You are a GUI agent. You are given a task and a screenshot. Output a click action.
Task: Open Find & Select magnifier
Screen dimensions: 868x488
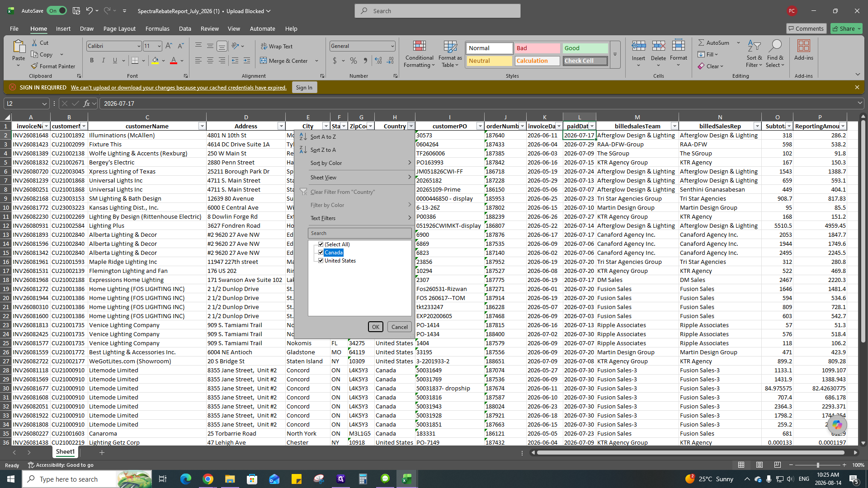775,54
